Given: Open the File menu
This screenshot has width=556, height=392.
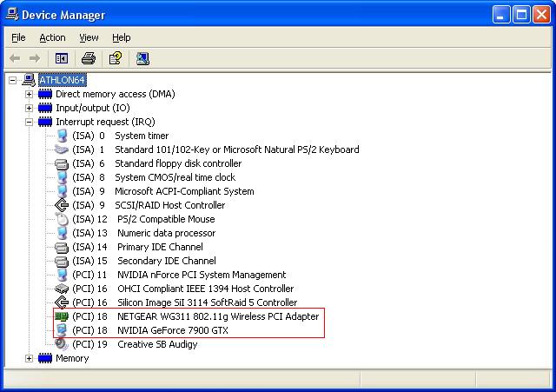Looking at the screenshot, I should 18,37.
